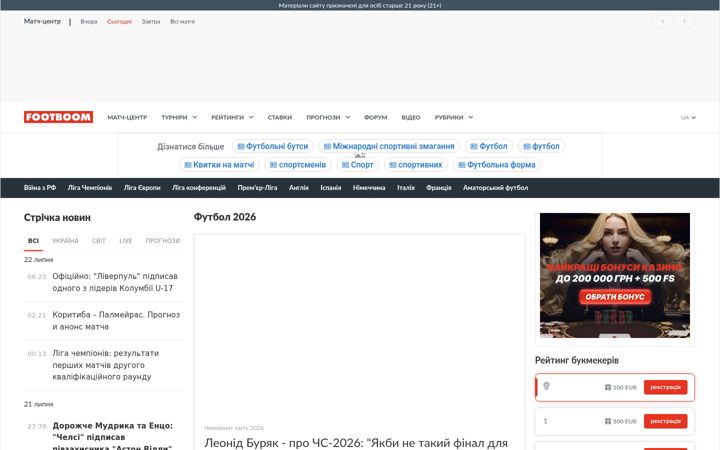Open the UA language selector

[688, 118]
